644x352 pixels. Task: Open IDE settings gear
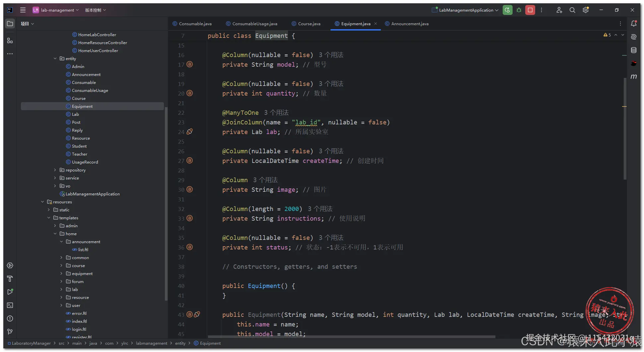pos(586,10)
